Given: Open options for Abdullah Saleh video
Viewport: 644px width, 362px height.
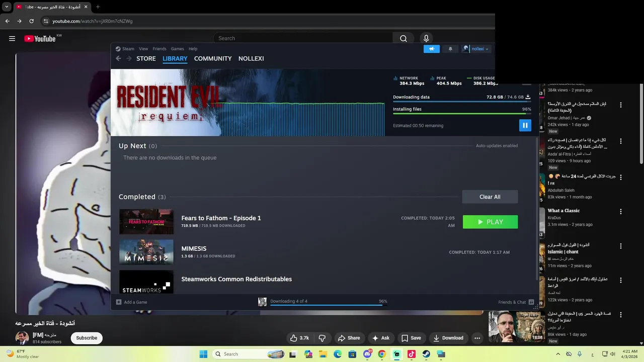Looking at the screenshot, I should [621, 177].
